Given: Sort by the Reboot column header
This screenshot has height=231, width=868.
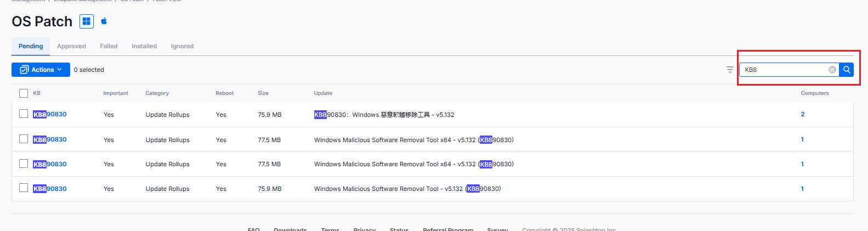Looking at the screenshot, I should [x=224, y=93].
